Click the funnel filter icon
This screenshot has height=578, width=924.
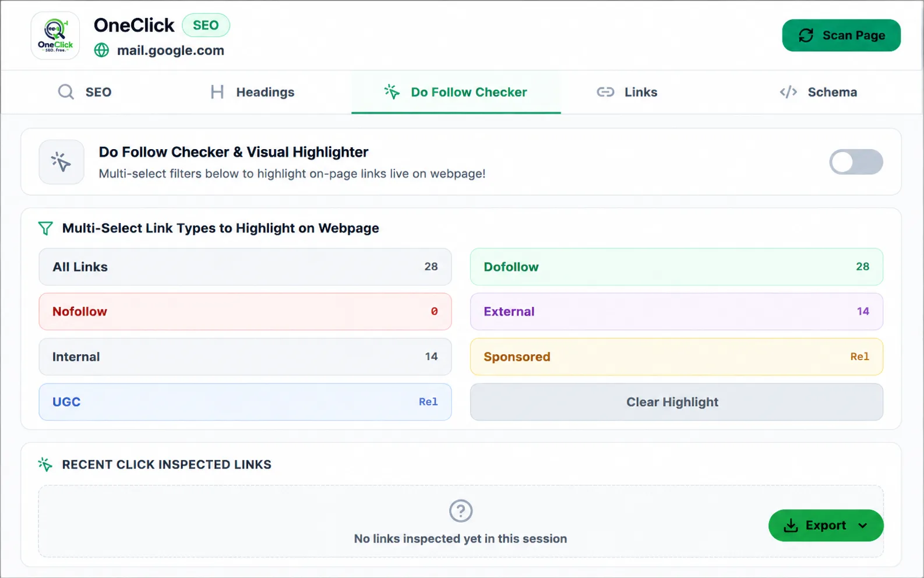click(45, 228)
